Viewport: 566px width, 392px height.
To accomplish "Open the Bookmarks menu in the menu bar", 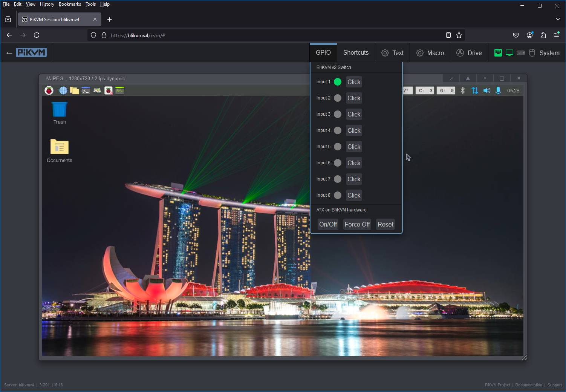I will click(70, 4).
